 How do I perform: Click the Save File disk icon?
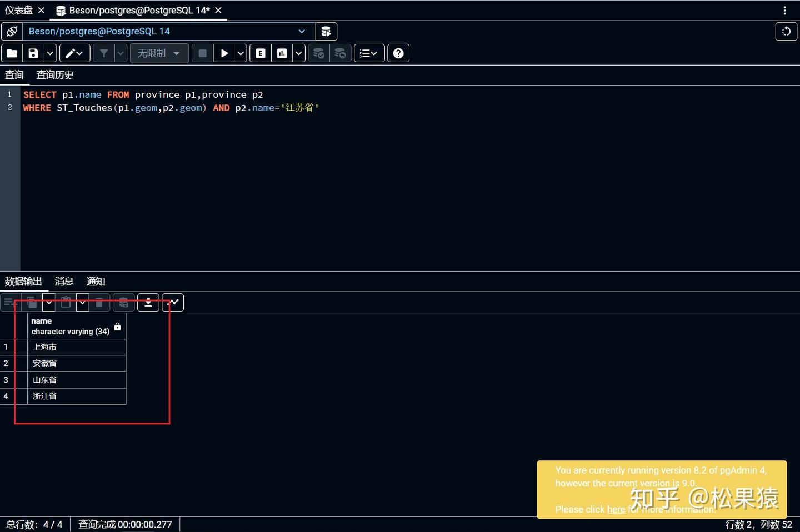[33, 53]
